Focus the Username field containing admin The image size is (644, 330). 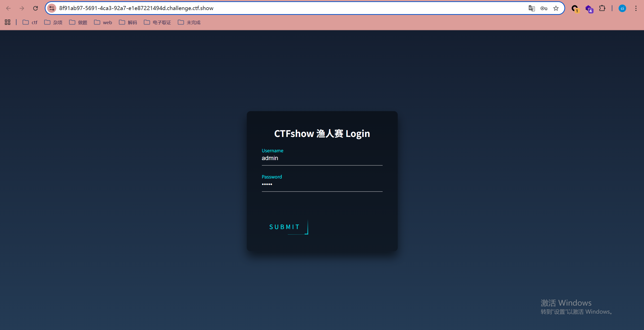pos(322,158)
